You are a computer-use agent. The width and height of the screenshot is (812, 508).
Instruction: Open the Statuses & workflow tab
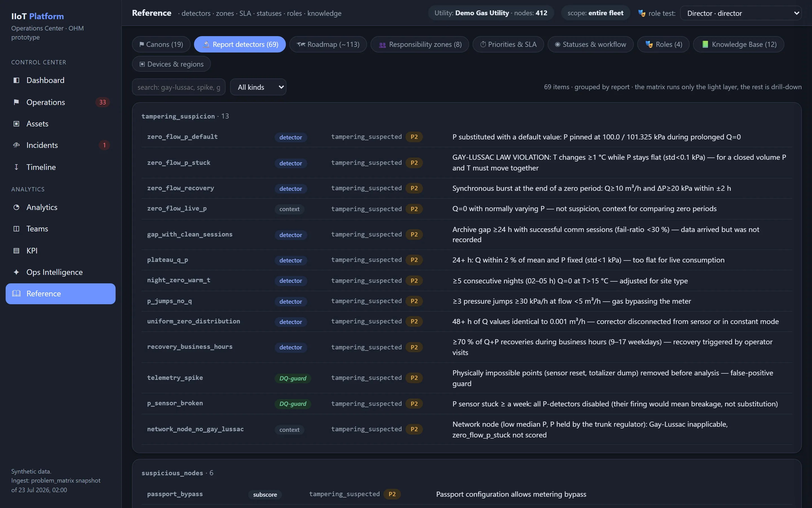590,44
